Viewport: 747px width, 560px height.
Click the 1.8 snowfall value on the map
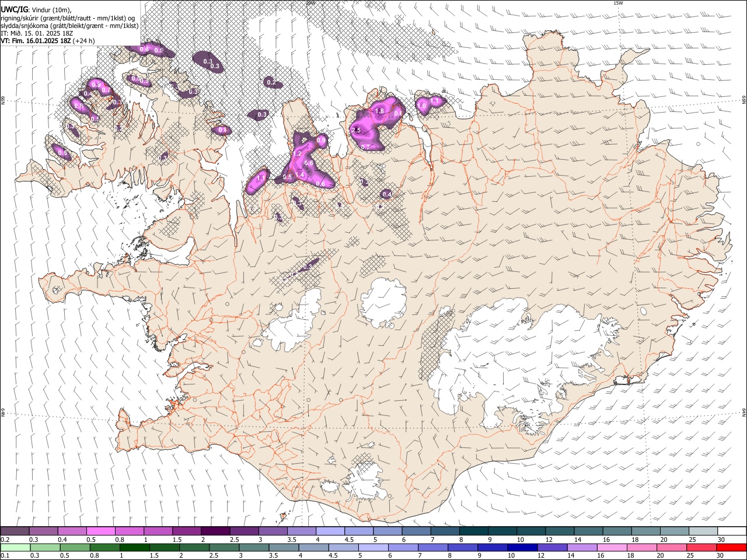379,111
